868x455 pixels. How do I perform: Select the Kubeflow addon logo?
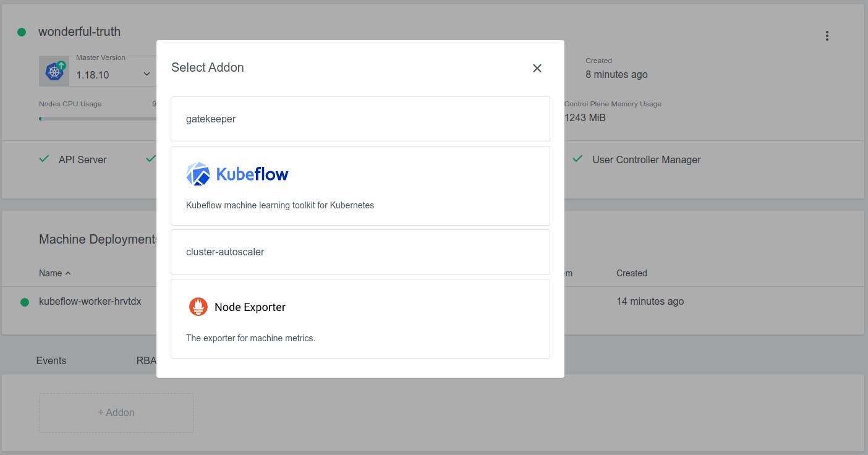coord(197,173)
